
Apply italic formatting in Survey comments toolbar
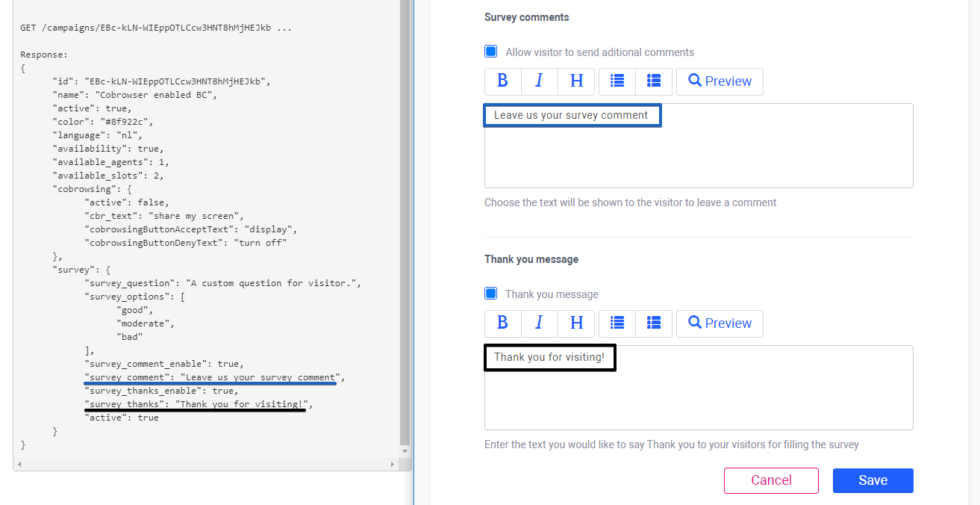pos(539,81)
